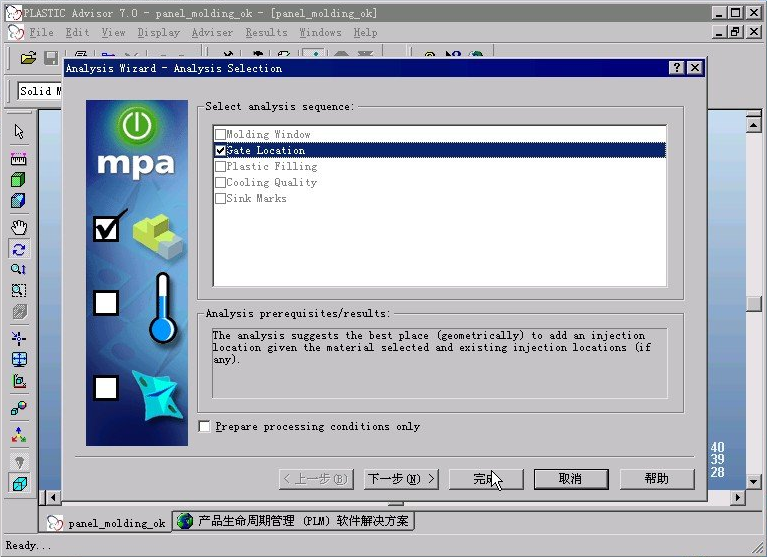Open the Results menu
767x557 pixels.
[267, 33]
